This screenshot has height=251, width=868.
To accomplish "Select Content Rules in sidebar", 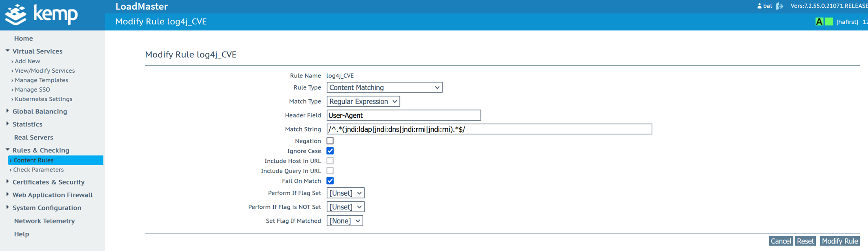I will (x=56, y=160).
